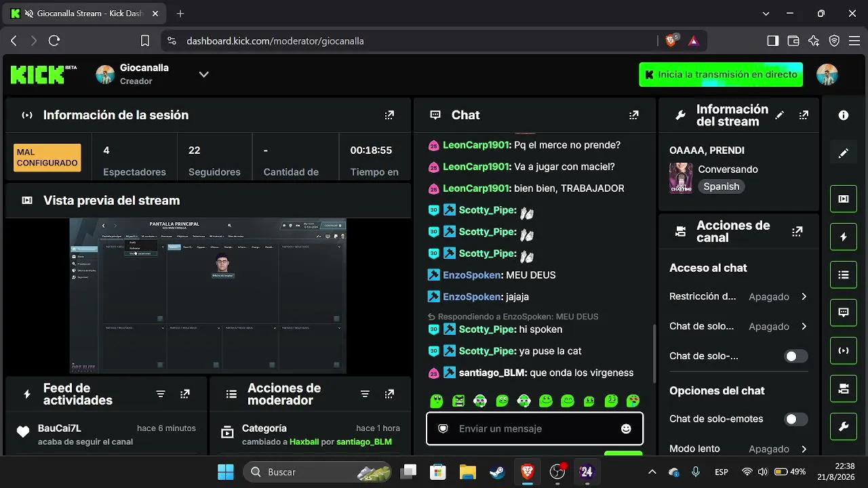Viewport: 868px width, 488px height.
Task: Show hidden system tray icons
Action: pos(652,472)
